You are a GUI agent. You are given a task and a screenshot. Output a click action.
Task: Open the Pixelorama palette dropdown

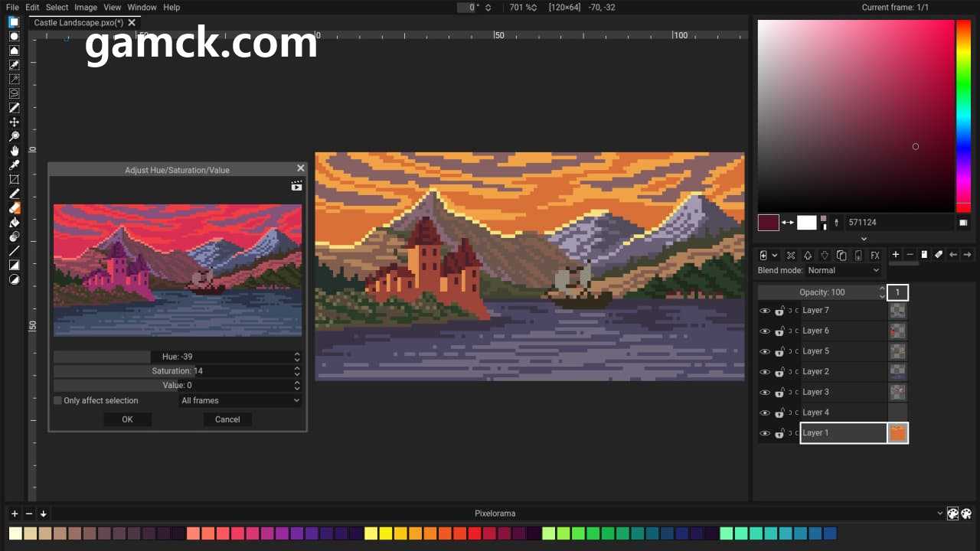pyautogui.click(x=495, y=514)
